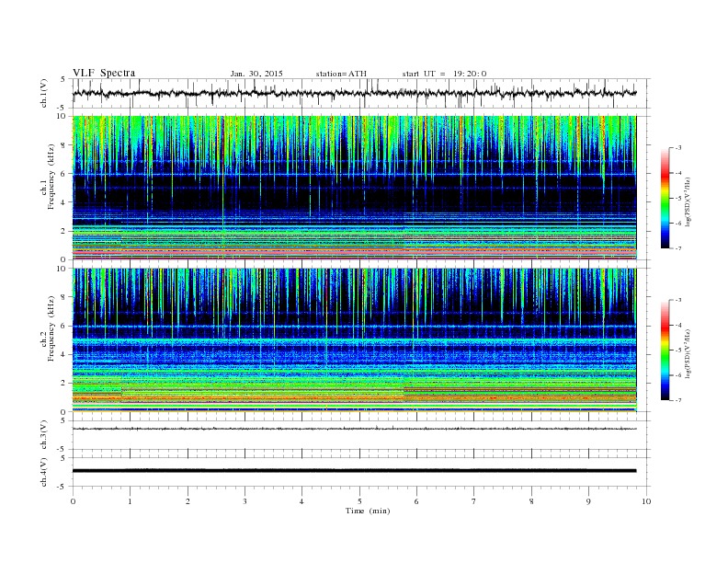Click the "5" tick on the time axis

point(359,501)
